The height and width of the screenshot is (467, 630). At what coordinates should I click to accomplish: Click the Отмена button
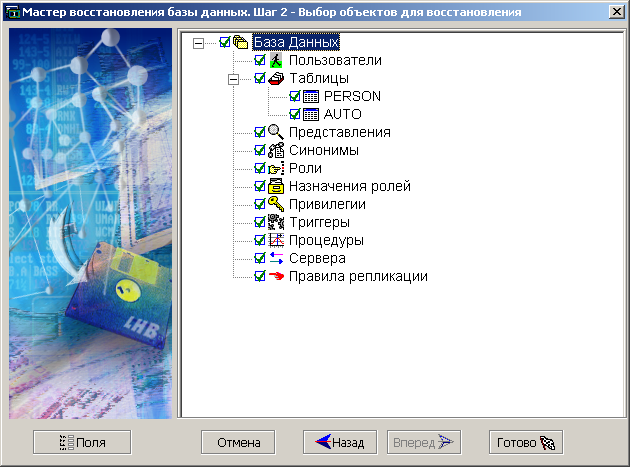[x=238, y=442]
